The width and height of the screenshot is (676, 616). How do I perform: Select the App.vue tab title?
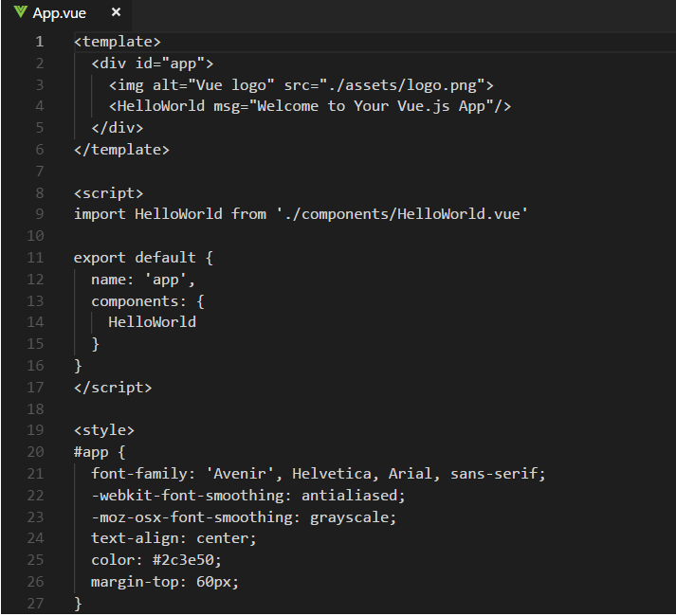59,13
